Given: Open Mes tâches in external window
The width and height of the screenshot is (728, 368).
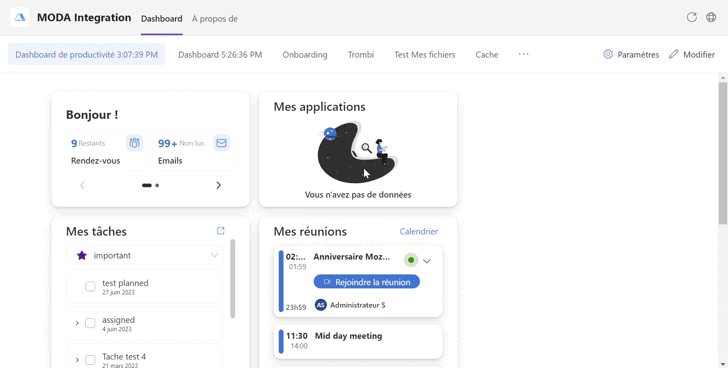Looking at the screenshot, I should pos(221,231).
